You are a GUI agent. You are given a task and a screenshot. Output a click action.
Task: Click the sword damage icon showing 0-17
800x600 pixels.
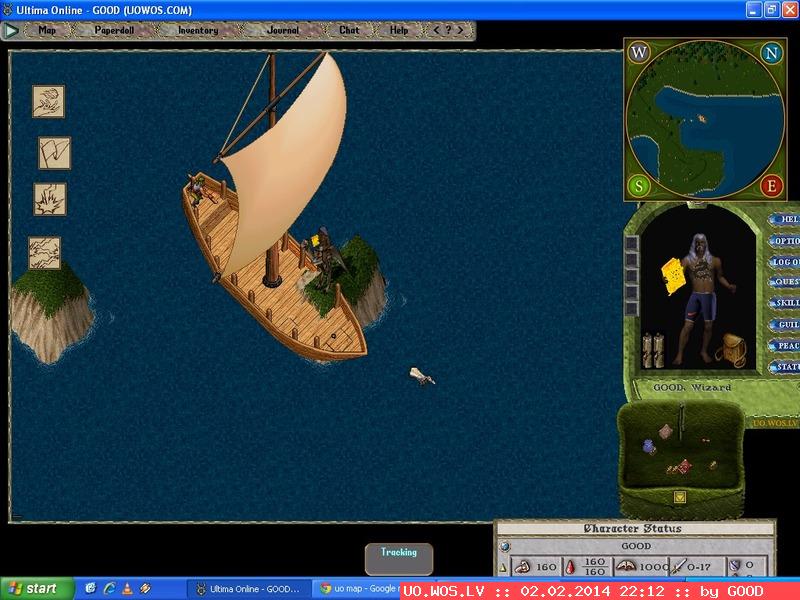click(680, 566)
